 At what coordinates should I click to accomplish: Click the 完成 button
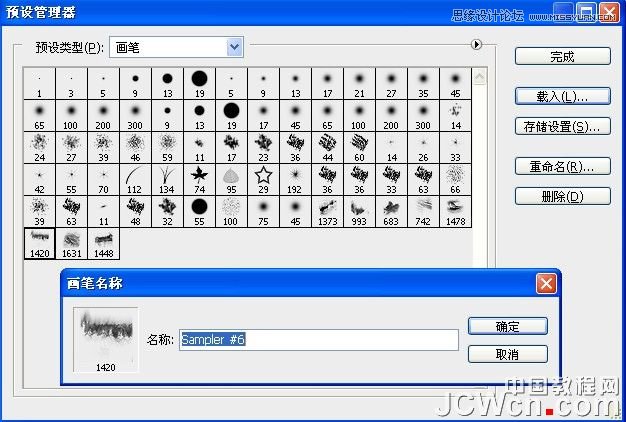pos(562,57)
